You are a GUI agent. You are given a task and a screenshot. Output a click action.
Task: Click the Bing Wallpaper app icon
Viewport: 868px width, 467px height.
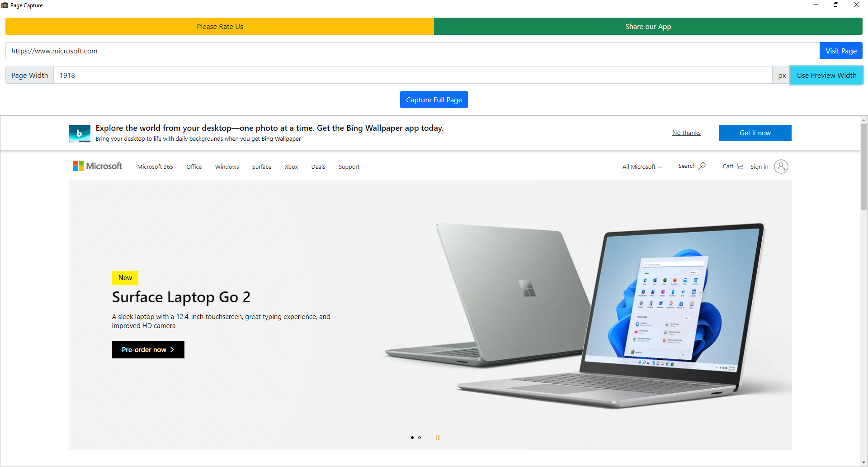(80, 133)
